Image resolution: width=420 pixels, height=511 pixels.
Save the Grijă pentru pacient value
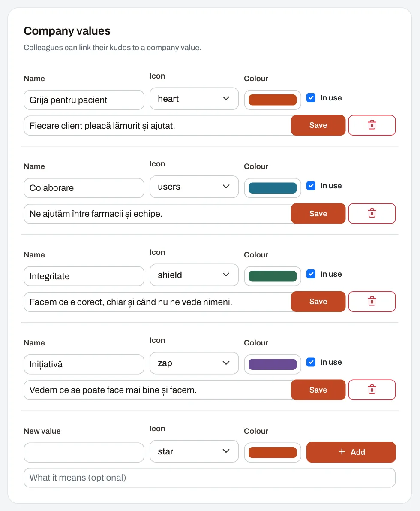tap(318, 125)
